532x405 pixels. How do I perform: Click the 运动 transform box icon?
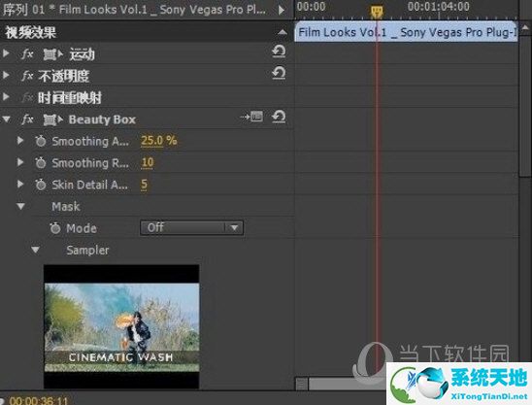click(x=53, y=54)
